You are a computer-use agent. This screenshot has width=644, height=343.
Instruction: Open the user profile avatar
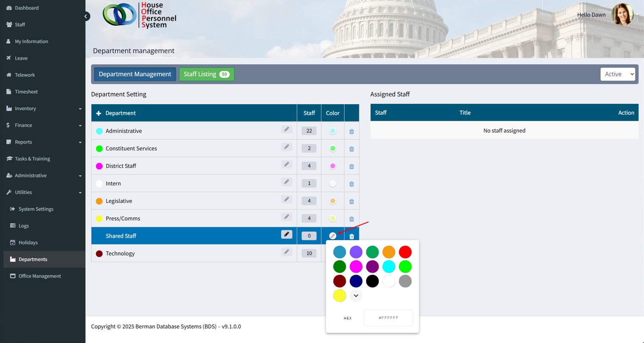pyautogui.click(x=622, y=14)
